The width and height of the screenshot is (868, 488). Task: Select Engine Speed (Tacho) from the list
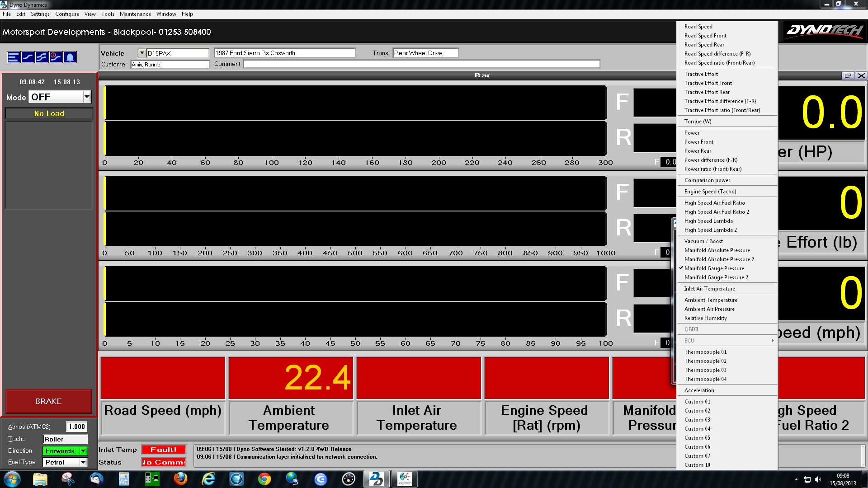coord(710,192)
